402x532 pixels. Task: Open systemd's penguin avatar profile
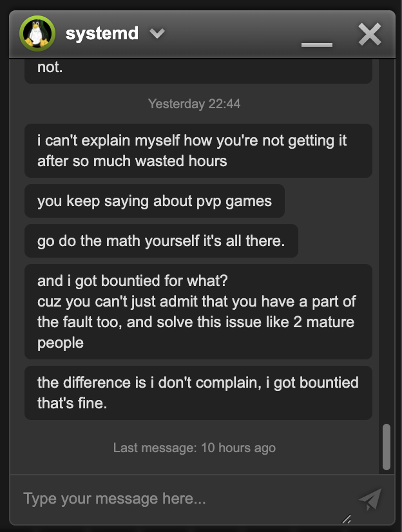coord(37,33)
